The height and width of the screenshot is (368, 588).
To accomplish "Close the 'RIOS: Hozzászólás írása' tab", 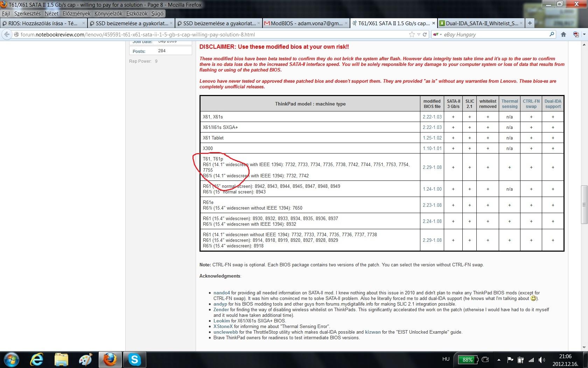I will (x=83, y=23).
